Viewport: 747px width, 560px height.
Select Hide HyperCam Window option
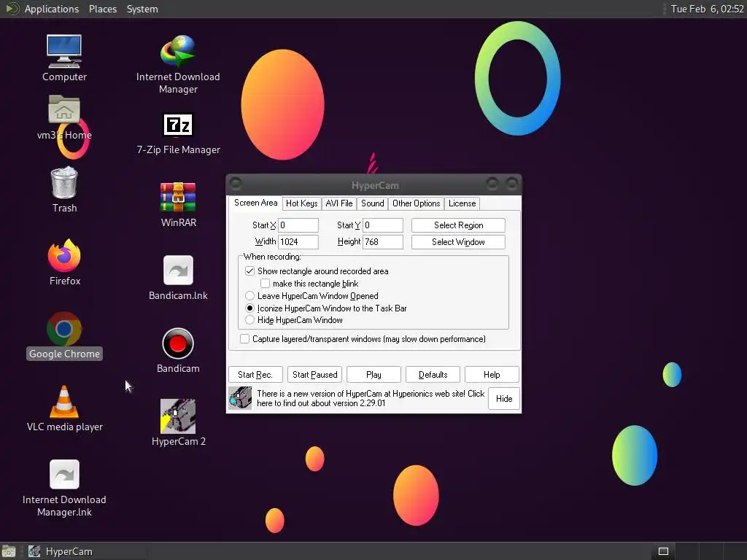249,320
